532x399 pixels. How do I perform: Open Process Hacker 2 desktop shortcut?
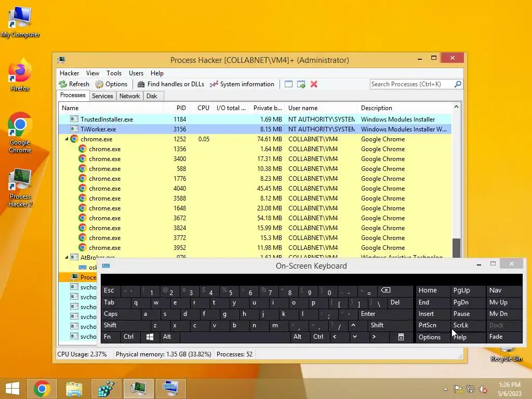point(20,188)
